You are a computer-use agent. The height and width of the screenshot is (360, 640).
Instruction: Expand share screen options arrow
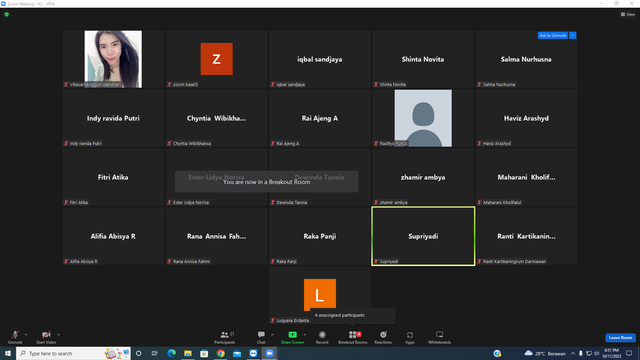[x=305, y=335]
